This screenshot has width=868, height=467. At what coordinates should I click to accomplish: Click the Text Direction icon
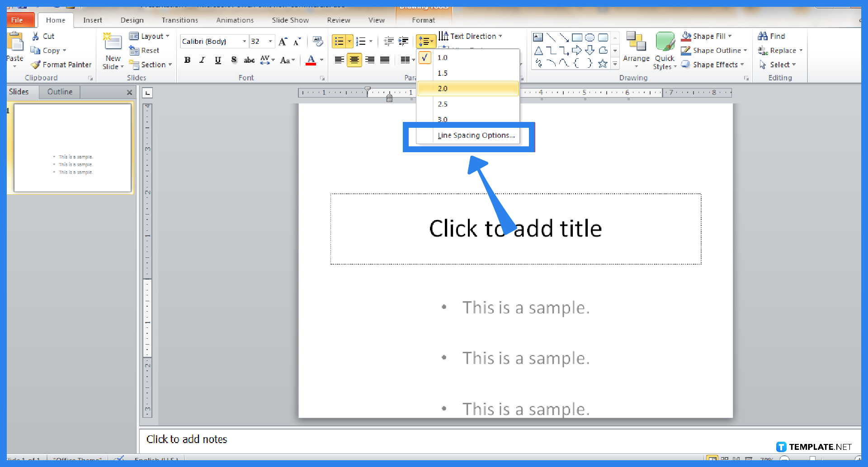[x=445, y=36]
